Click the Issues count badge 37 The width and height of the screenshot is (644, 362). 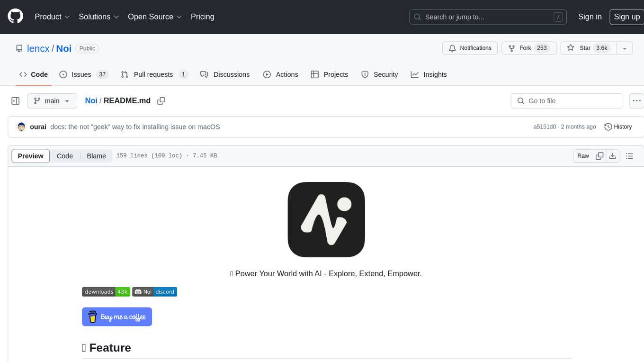click(102, 74)
